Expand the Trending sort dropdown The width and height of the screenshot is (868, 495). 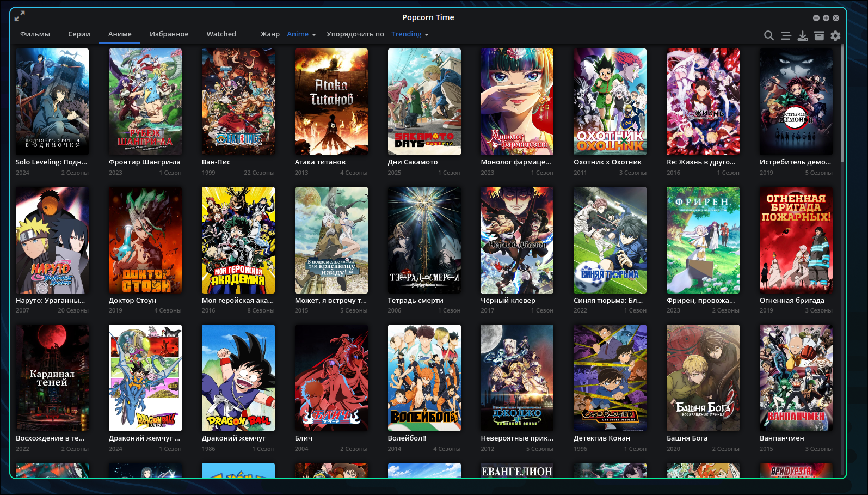[410, 34]
